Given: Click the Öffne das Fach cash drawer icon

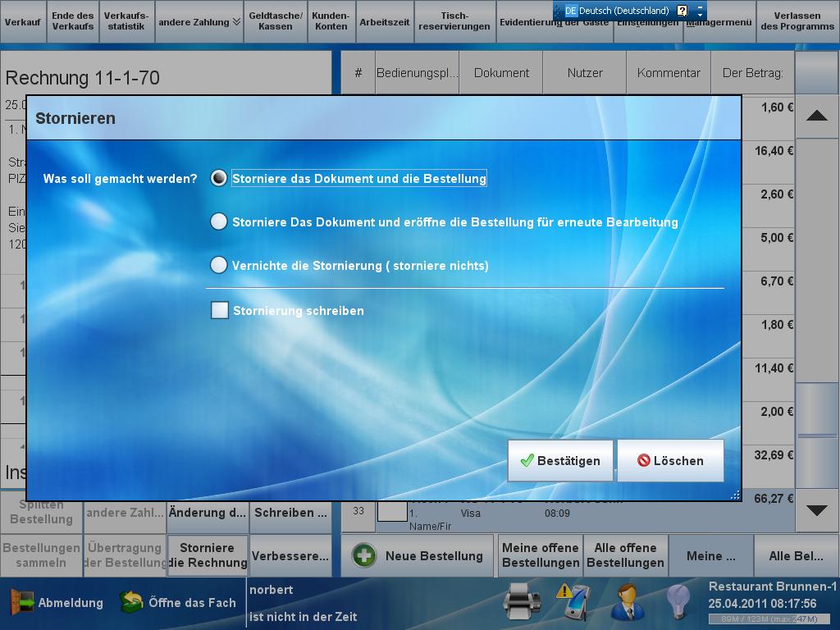Looking at the screenshot, I should tap(132, 603).
